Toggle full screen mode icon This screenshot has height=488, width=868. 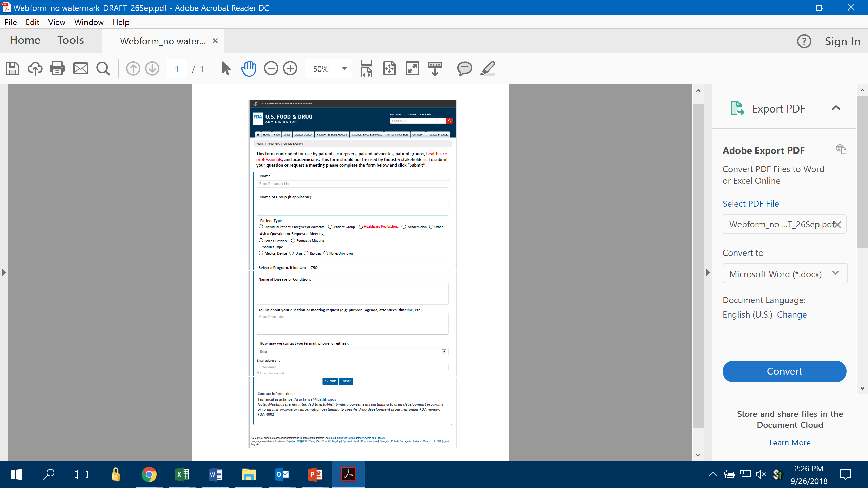412,69
